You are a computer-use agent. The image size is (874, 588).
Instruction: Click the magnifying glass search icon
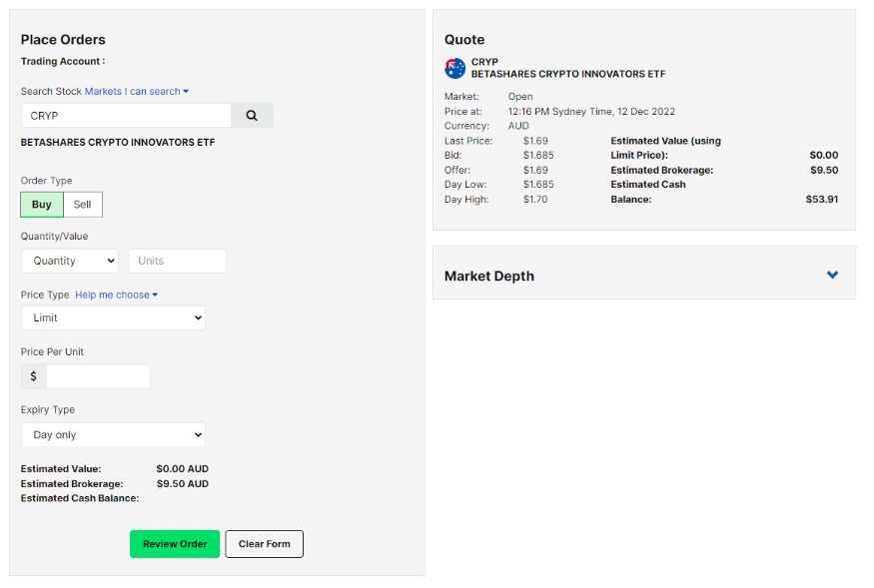[x=252, y=116]
